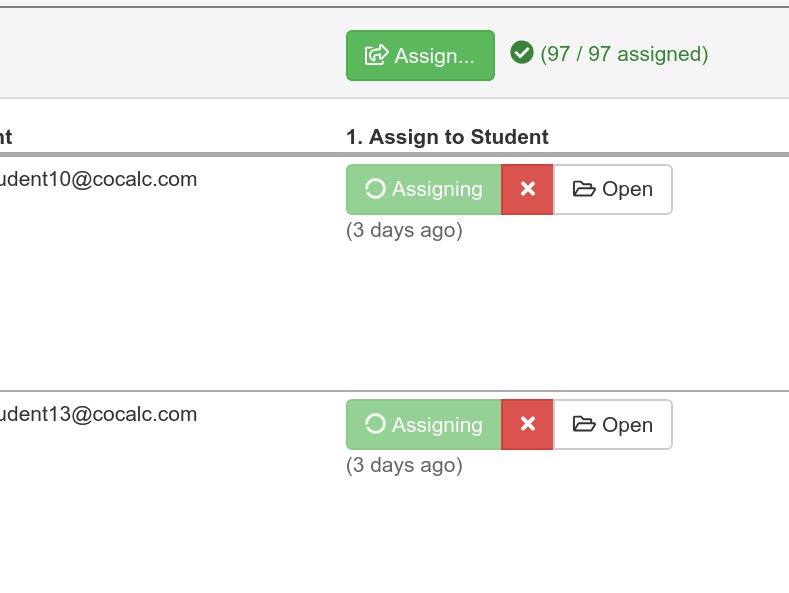
Task: Click the Assigning button for student10
Action: click(424, 189)
